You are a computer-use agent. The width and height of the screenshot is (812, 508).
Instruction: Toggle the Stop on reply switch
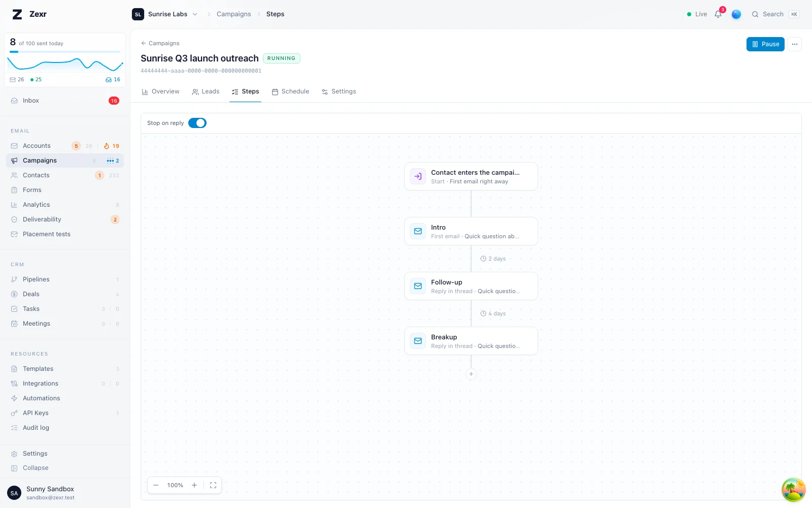coord(197,123)
